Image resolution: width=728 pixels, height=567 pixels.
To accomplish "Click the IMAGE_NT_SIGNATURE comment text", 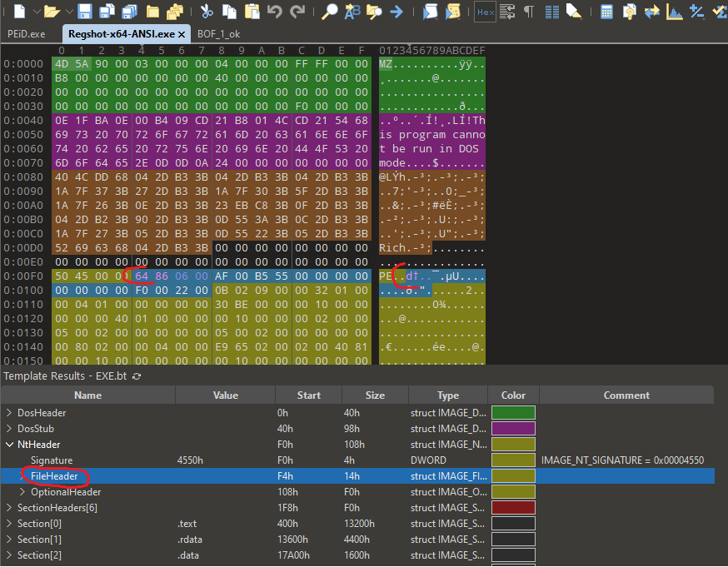I will [622, 460].
